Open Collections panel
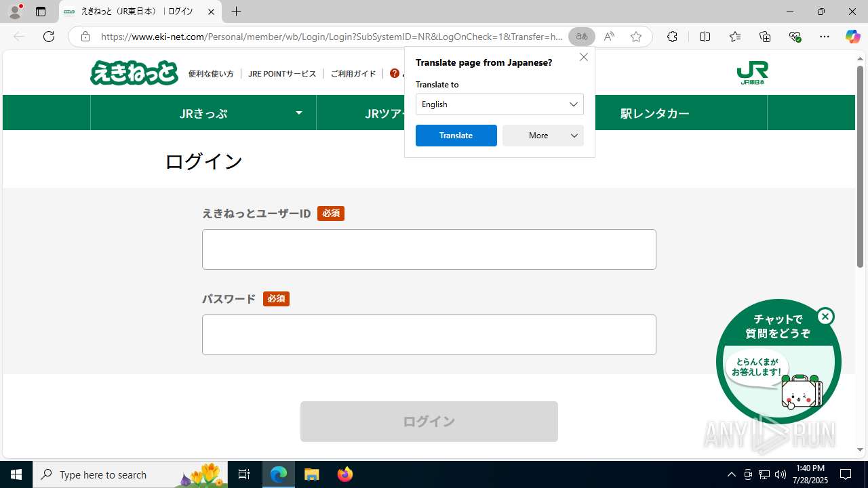 coord(765,37)
